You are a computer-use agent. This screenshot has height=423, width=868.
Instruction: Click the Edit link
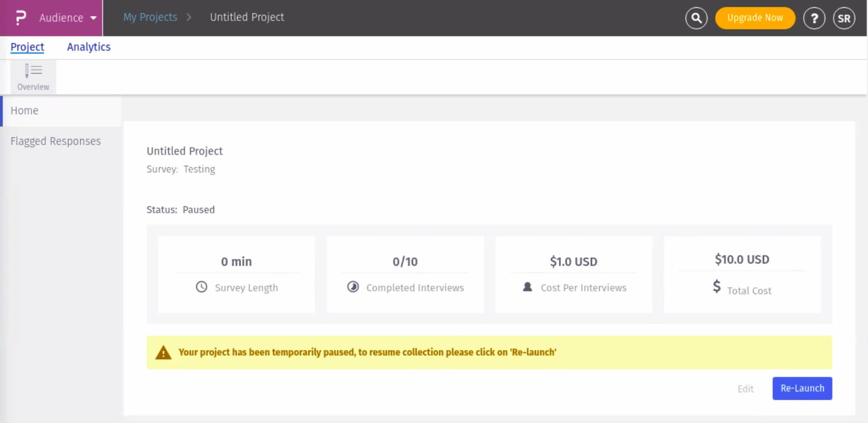click(745, 389)
